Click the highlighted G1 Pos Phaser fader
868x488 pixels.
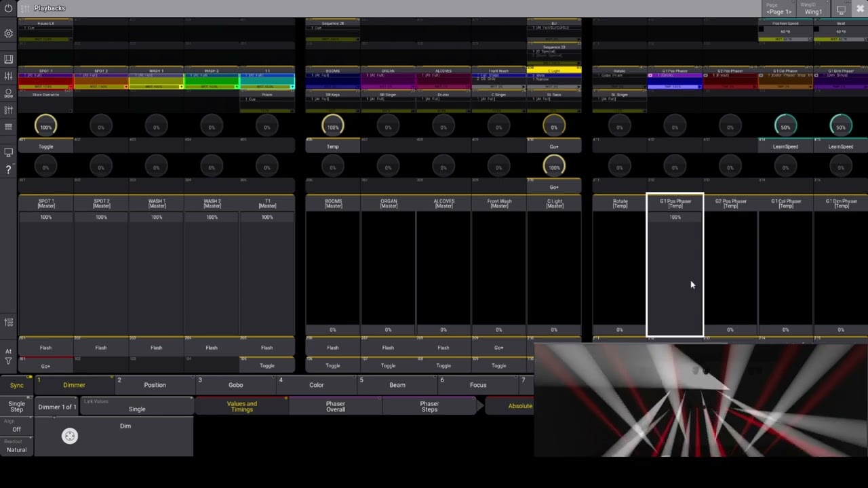tap(675, 265)
